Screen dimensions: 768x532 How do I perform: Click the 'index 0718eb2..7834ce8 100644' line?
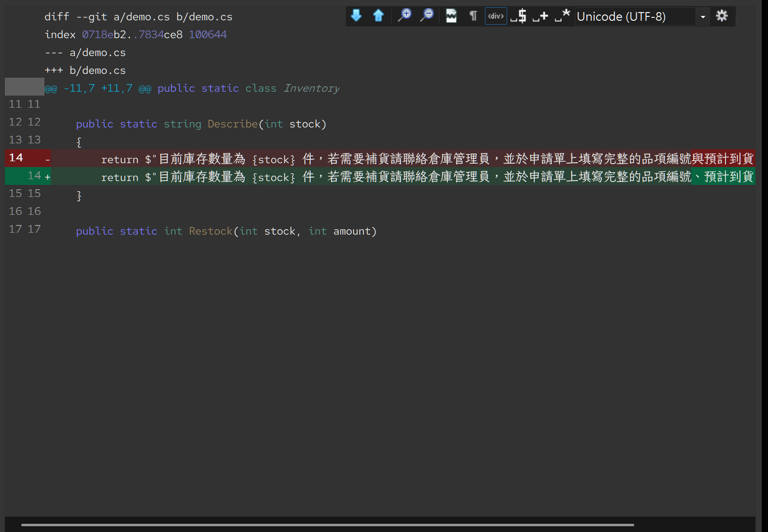coord(136,35)
